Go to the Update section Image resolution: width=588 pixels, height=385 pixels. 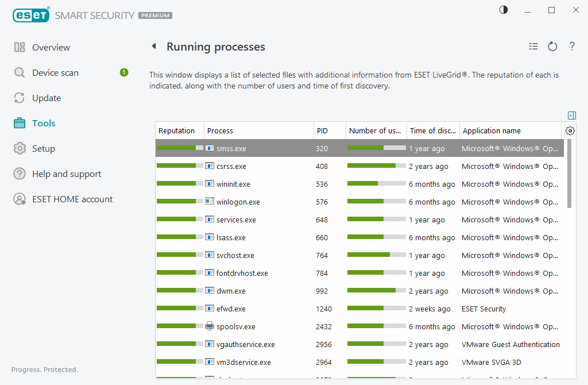coord(47,98)
